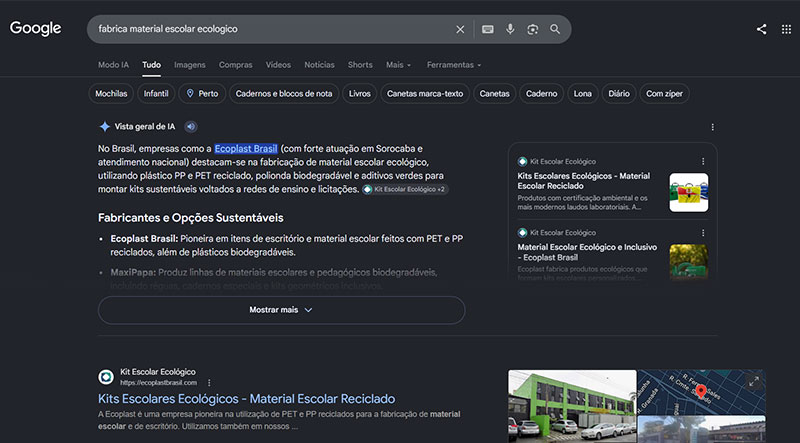Expand the Mais dropdown
The width and height of the screenshot is (800, 443).
398,65
